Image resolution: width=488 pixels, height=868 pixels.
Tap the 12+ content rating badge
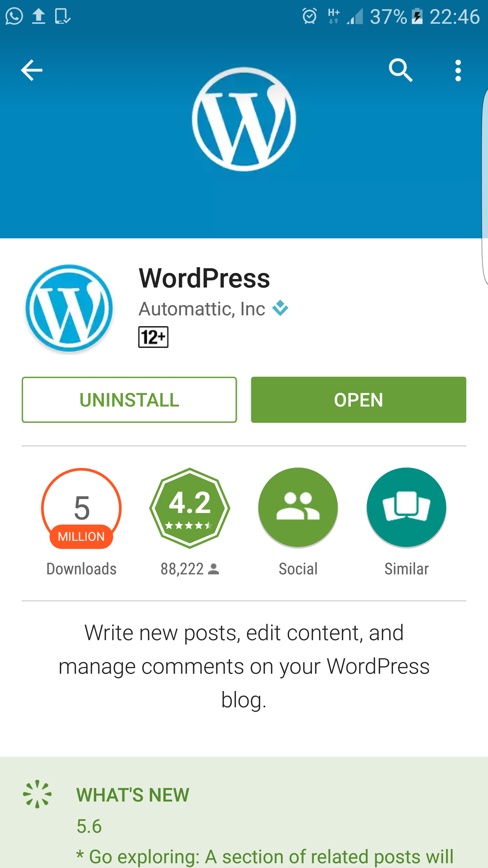coord(153,337)
